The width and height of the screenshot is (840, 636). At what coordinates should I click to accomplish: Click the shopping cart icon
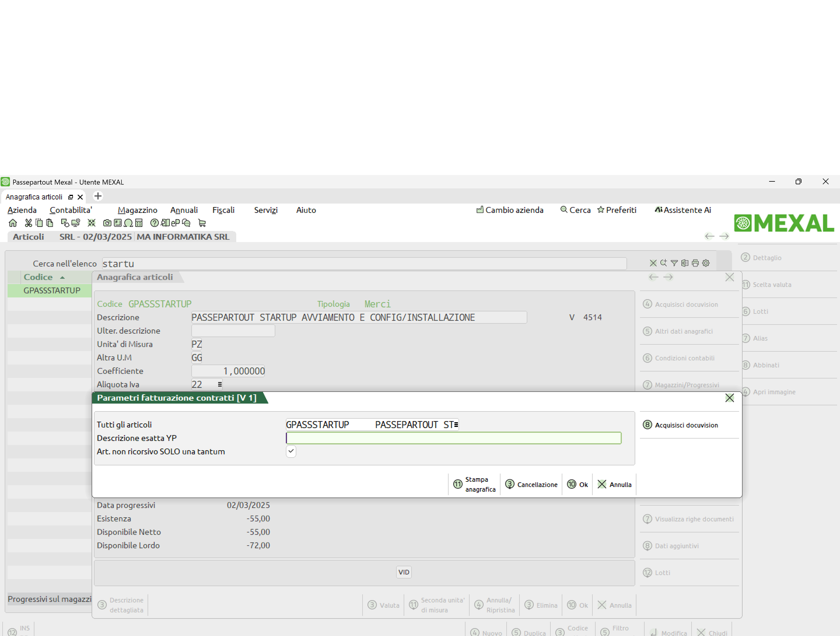[x=202, y=223]
